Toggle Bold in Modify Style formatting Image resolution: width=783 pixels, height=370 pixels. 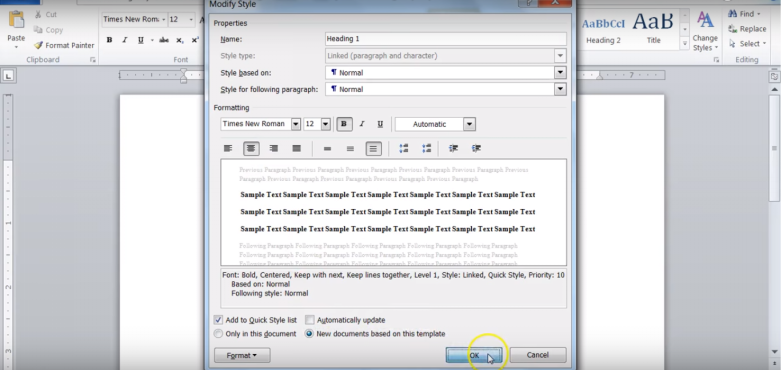coord(344,124)
